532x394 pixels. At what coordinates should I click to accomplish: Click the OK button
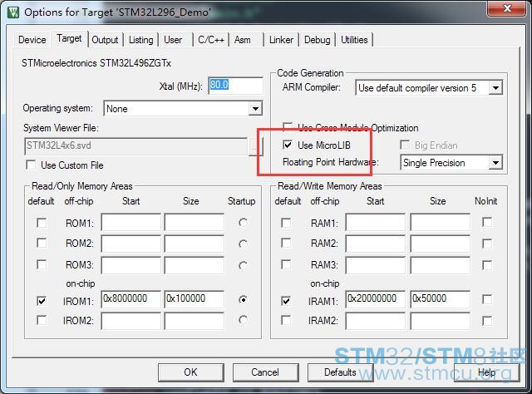coord(191,372)
